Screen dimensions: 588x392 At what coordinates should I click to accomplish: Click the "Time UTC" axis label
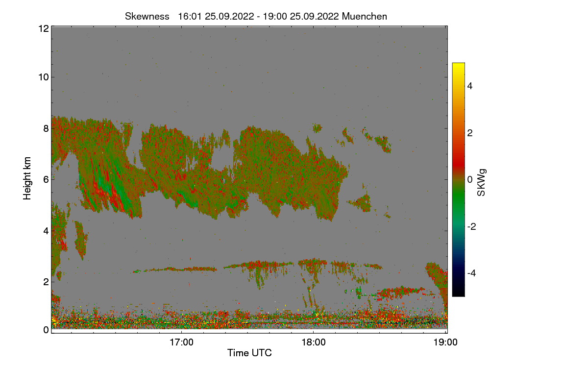tap(249, 353)
